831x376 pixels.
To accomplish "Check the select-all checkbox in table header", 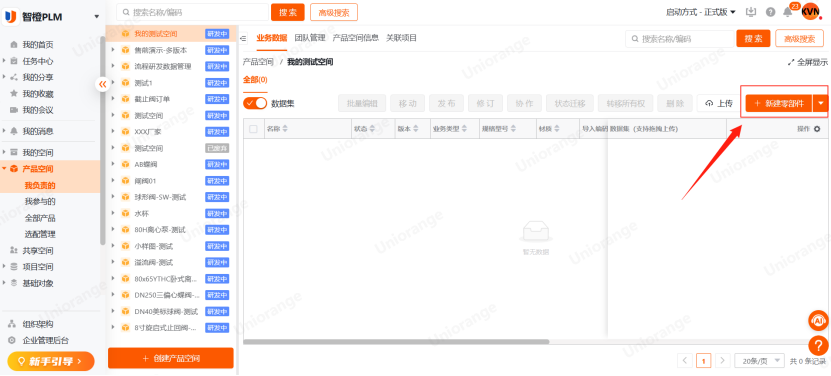I will pos(253,128).
